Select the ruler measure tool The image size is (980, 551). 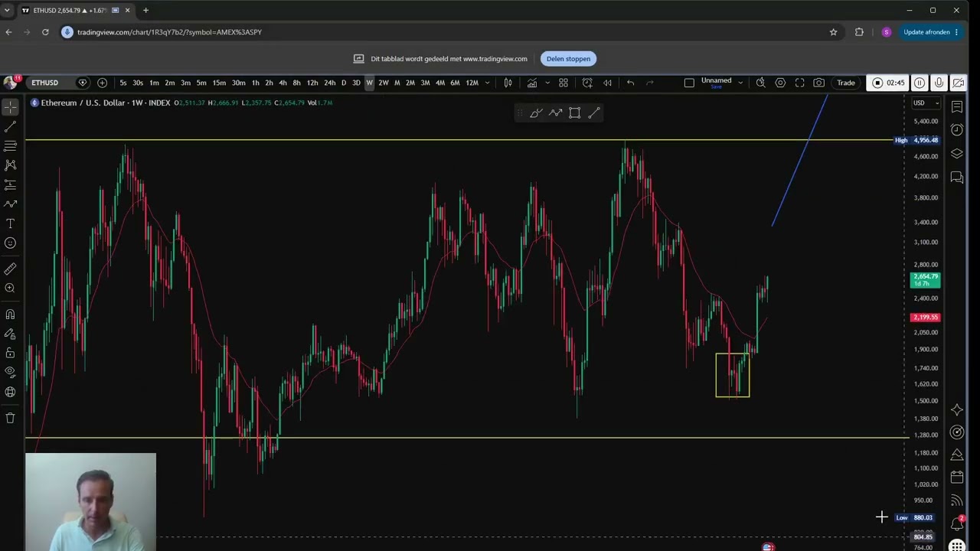[10, 269]
